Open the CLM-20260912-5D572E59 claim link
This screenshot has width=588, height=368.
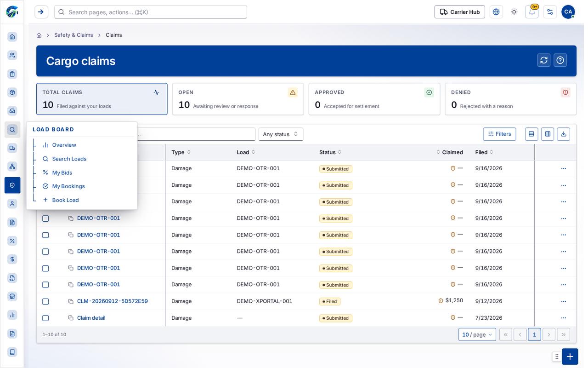pyautogui.click(x=113, y=301)
